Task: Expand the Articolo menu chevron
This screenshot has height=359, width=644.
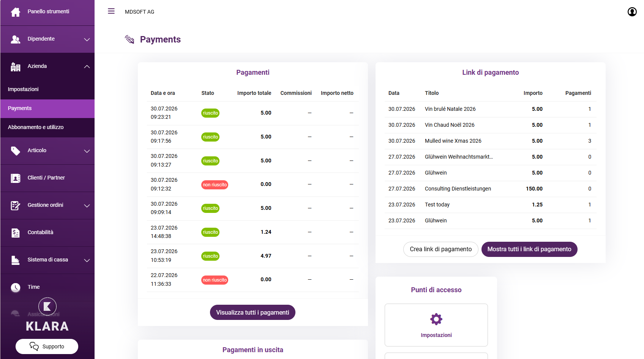Action: [x=87, y=151]
